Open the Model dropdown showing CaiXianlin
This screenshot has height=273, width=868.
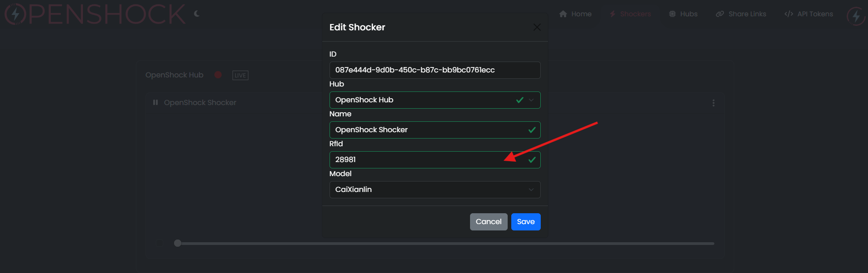435,190
